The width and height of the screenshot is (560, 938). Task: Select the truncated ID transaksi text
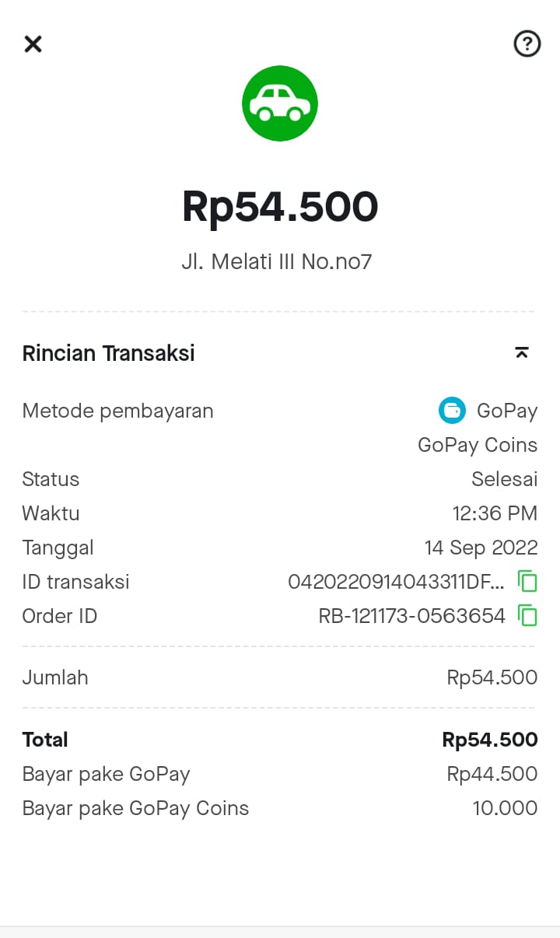396,582
